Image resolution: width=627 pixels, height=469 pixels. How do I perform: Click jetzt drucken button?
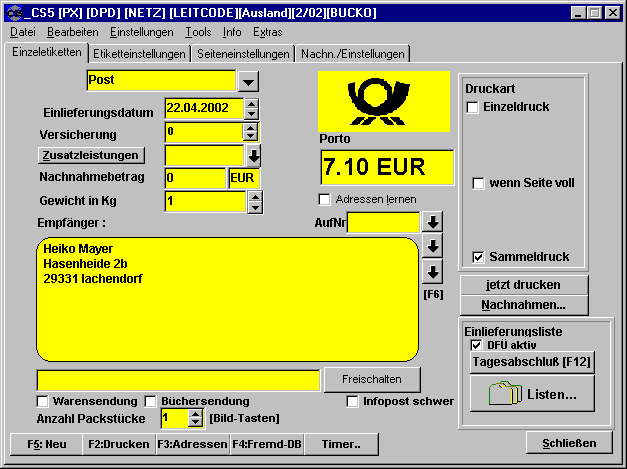click(523, 285)
